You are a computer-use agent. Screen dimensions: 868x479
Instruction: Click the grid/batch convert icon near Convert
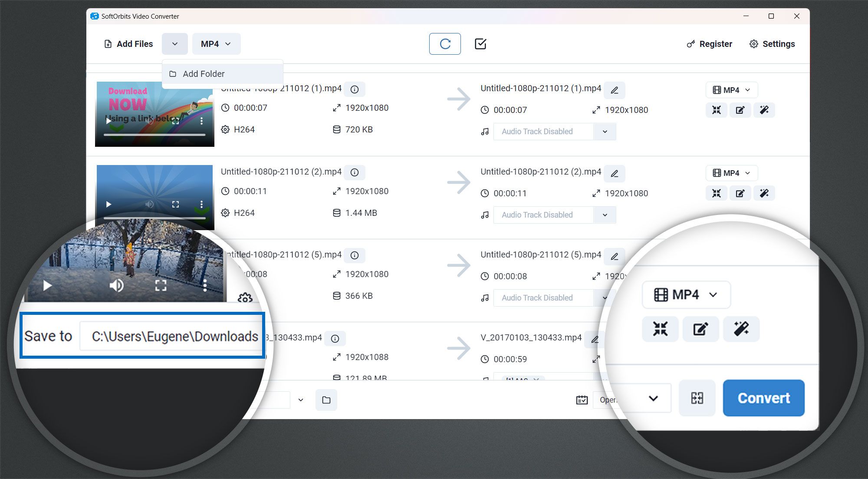(697, 399)
